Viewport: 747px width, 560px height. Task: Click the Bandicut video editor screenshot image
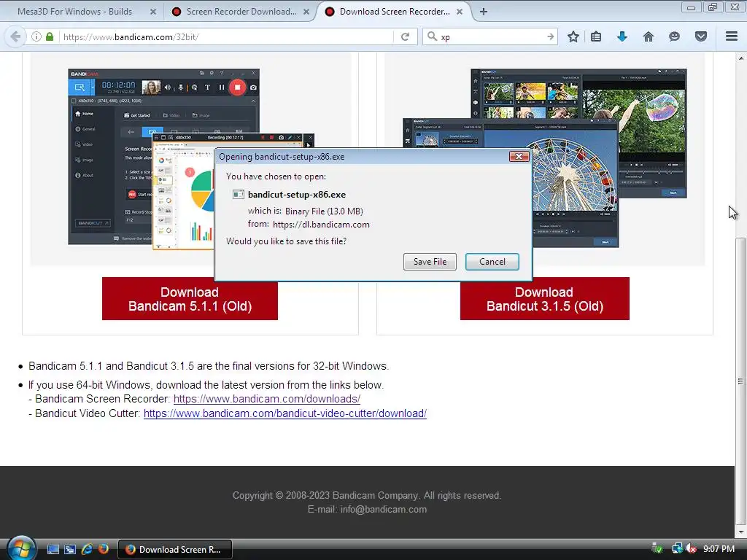[x=544, y=158]
